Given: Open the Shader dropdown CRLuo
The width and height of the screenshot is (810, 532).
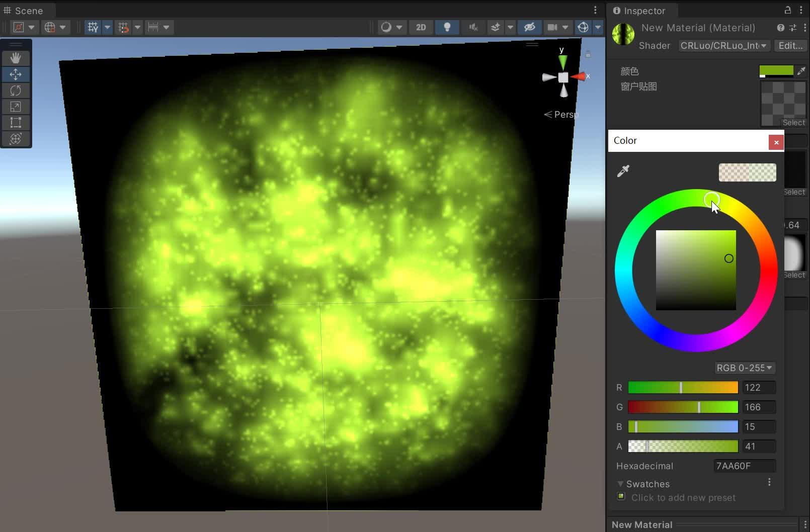Looking at the screenshot, I should pos(723,46).
